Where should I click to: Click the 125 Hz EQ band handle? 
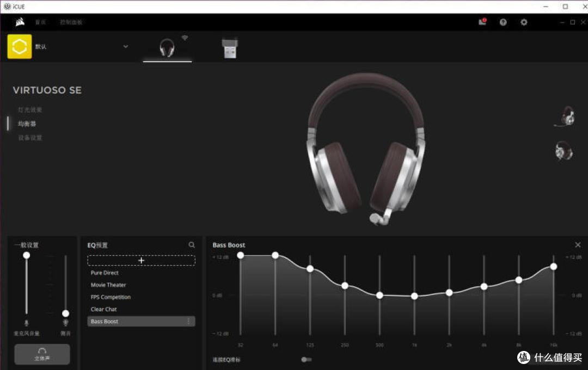pos(310,269)
